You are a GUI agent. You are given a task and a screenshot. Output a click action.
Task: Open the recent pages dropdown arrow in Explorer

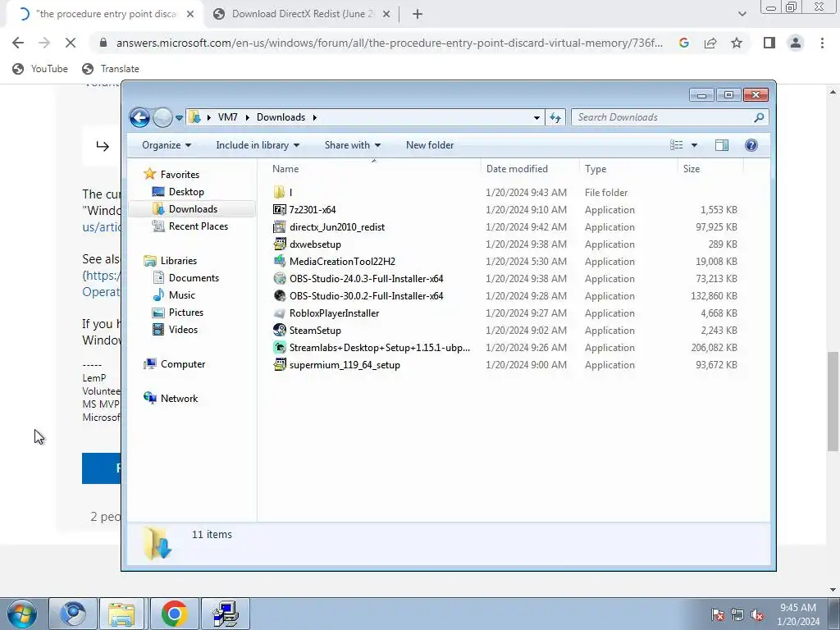pyautogui.click(x=179, y=117)
